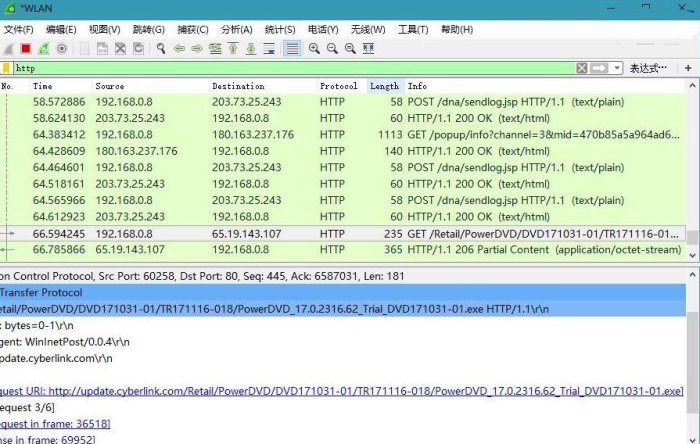Click the save capture file icon

pos(102,48)
